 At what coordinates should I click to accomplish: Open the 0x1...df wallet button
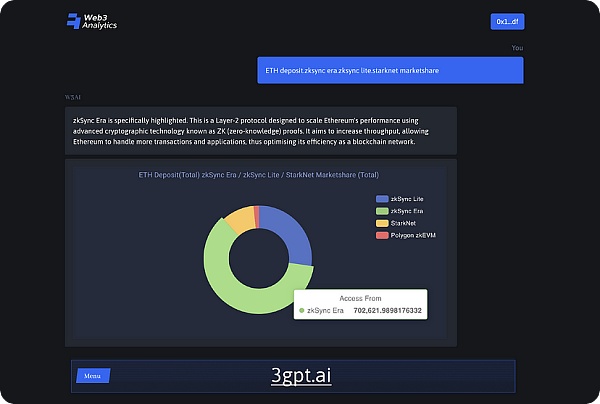[508, 21]
